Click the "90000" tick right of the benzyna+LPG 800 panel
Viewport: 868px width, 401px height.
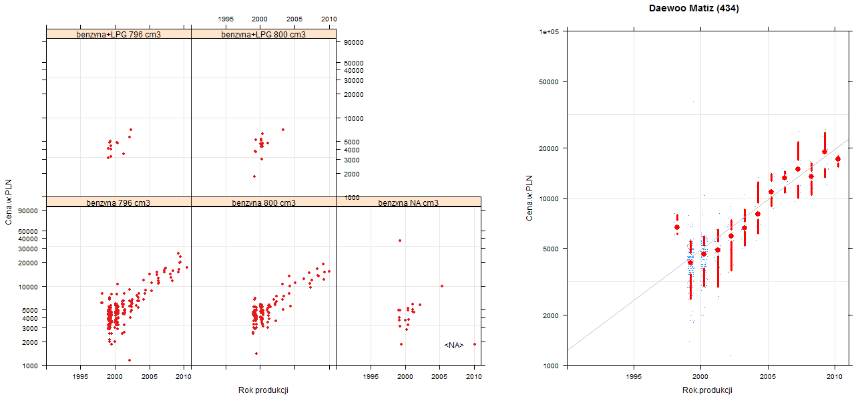[x=354, y=42]
